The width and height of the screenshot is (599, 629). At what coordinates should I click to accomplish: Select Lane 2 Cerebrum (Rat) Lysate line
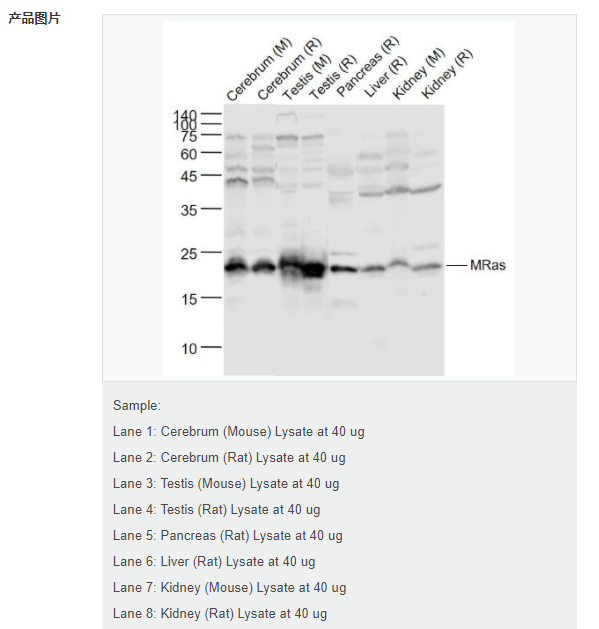(229, 458)
